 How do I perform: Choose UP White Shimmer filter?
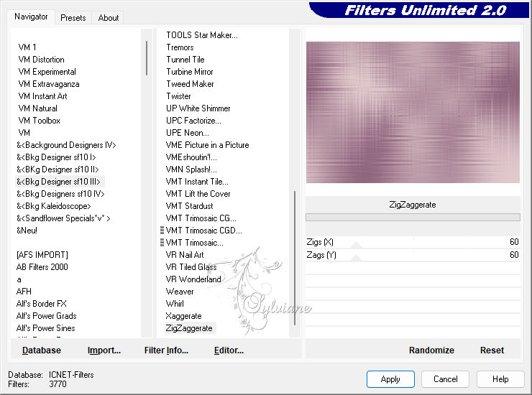pyautogui.click(x=198, y=108)
